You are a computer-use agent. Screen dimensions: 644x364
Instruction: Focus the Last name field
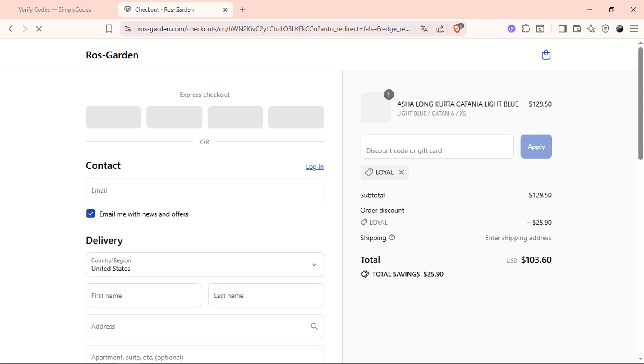click(x=266, y=295)
